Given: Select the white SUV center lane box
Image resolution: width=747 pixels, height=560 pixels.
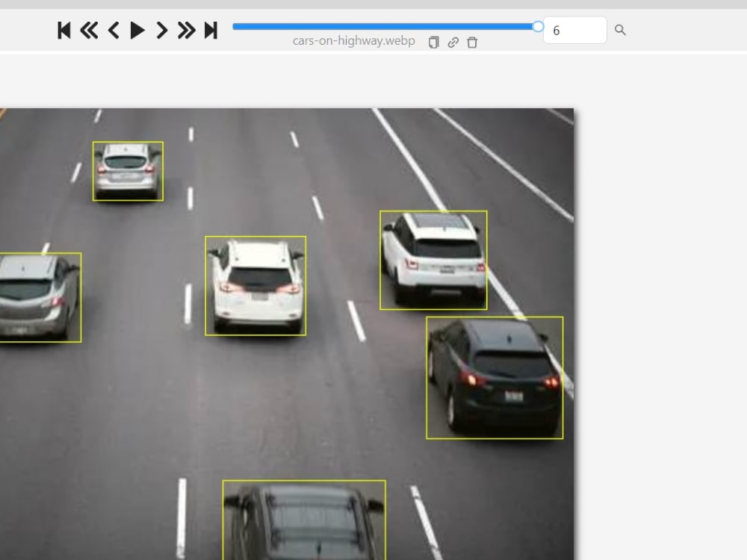Looking at the screenshot, I should (255, 286).
